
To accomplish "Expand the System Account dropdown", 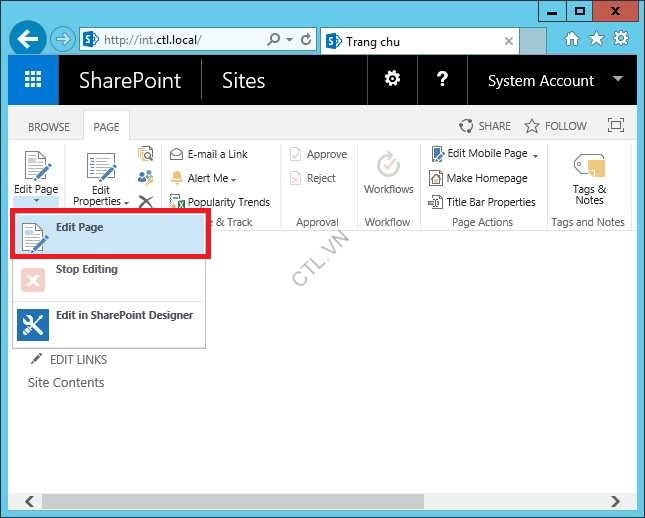I will [554, 81].
